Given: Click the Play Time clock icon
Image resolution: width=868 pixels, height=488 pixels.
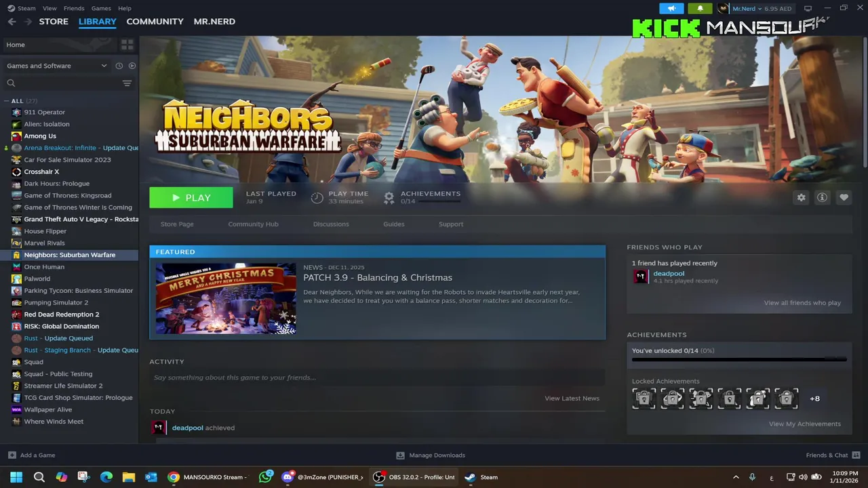Looking at the screenshot, I should point(317,198).
